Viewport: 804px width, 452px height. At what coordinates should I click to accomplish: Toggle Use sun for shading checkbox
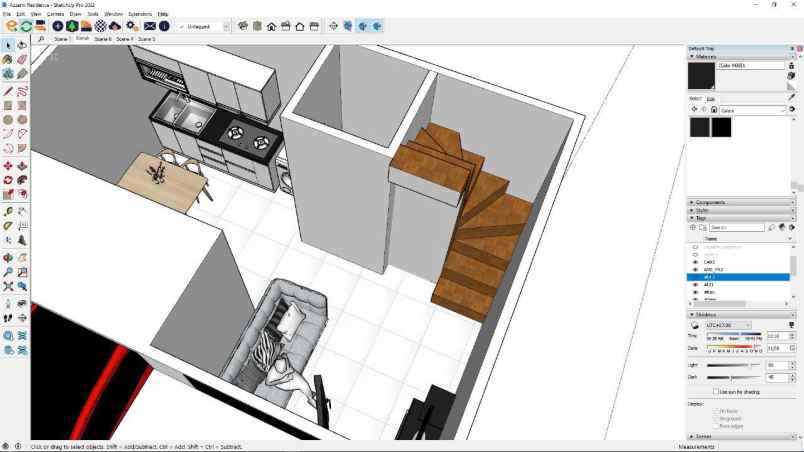716,392
